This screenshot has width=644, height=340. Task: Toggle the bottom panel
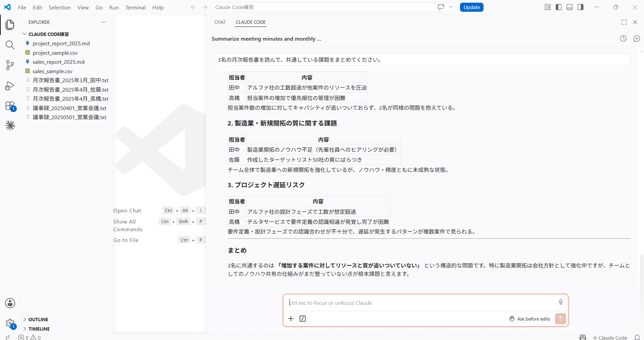[569, 7]
